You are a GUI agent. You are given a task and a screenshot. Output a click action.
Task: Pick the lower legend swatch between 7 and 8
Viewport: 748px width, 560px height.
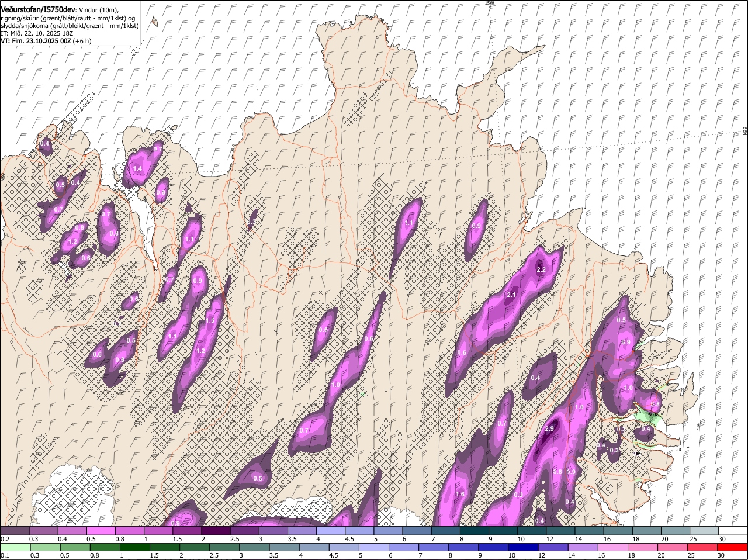[432, 547]
